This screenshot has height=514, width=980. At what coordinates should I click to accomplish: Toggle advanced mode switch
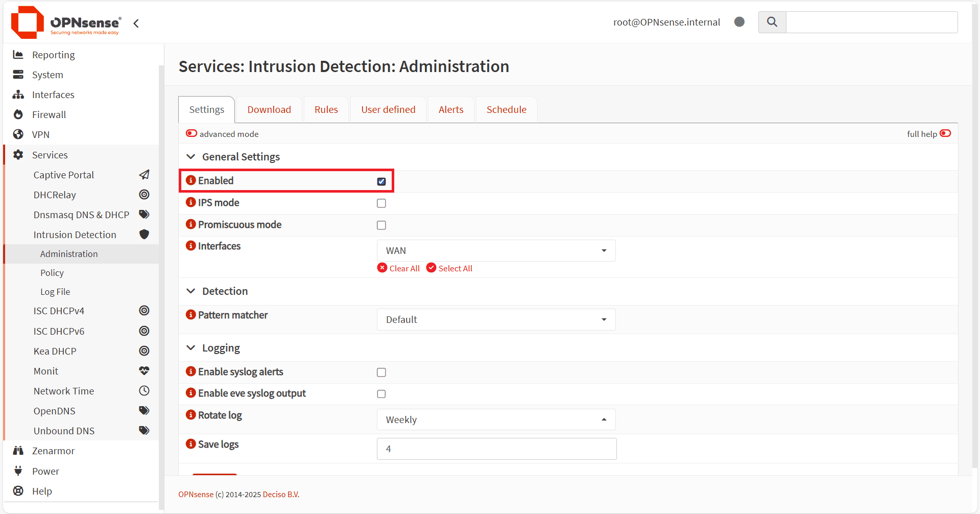coord(192,133)
